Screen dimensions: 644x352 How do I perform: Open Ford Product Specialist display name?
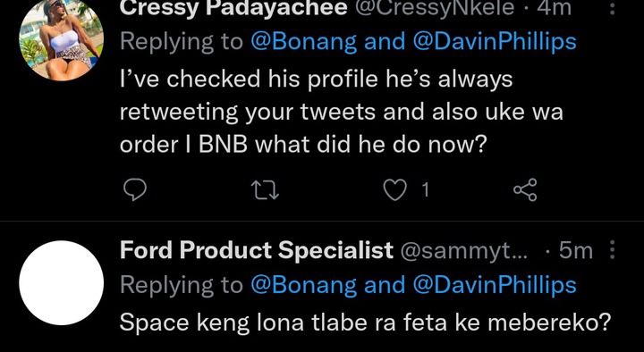[257, 250]
